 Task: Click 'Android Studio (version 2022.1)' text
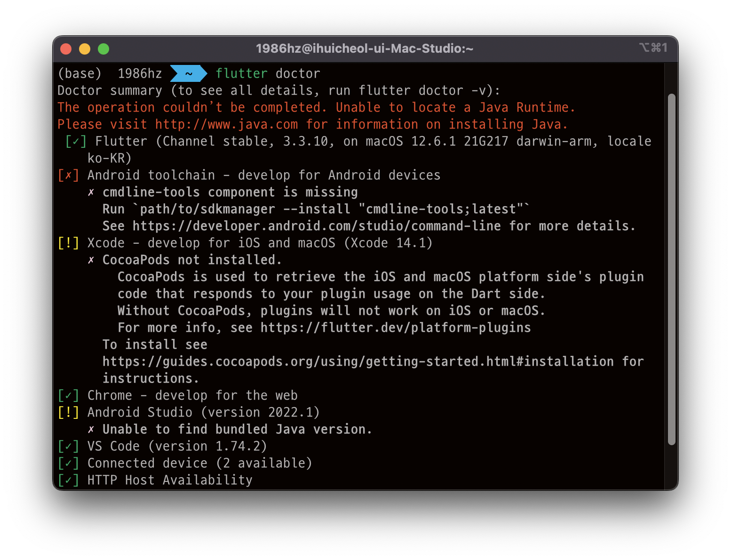pos(204,412)
